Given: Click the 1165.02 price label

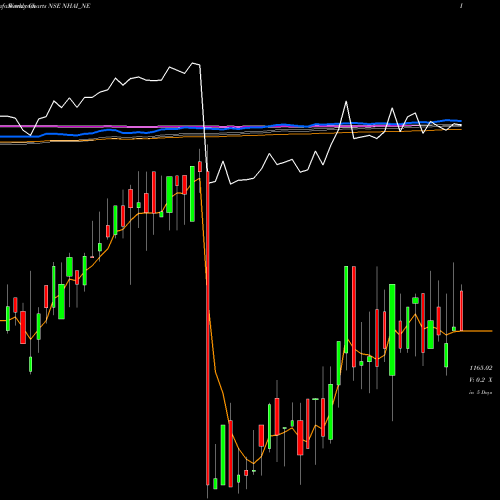Looking at the screenshot, I should 481,368.
